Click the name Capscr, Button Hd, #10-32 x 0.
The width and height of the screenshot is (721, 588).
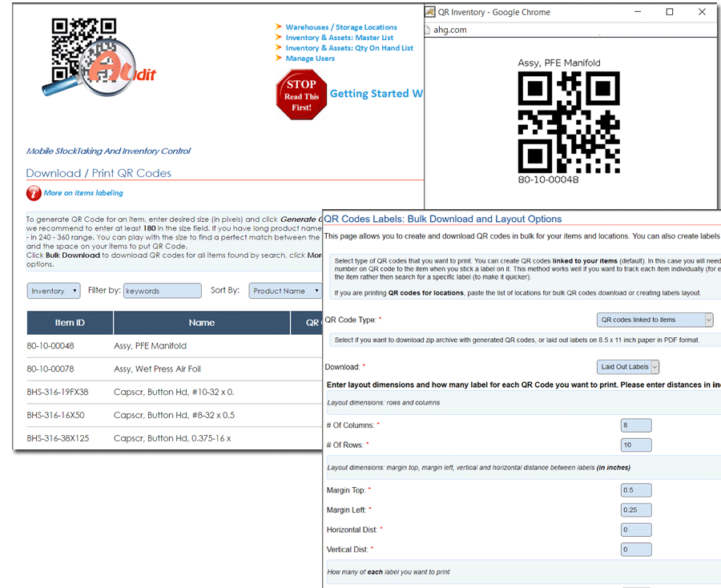(x=175, y=393)
